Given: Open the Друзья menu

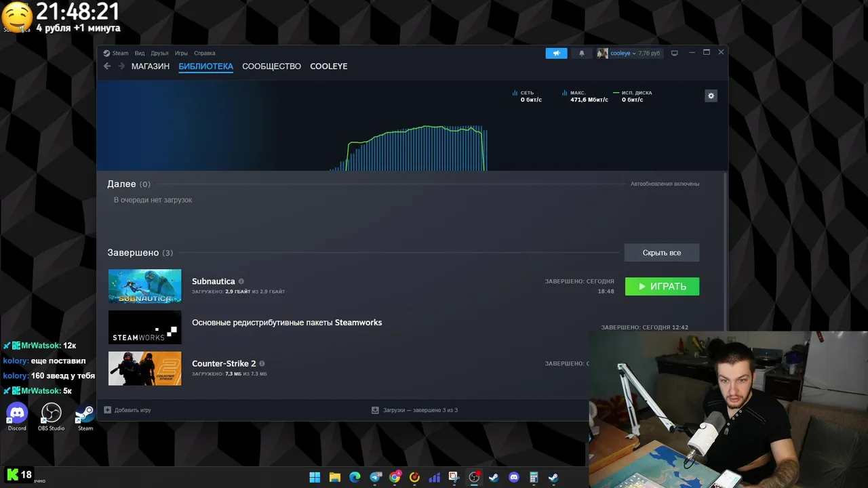Looking at the screenshot, I should tap(159, 53).
